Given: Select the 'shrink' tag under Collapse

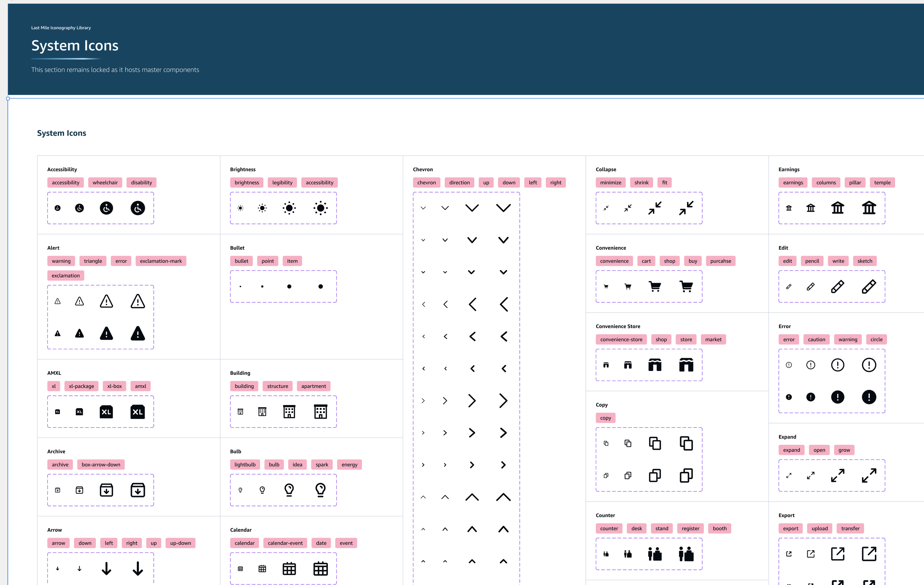Looking at the screenshot, I should tap(641, 183).
